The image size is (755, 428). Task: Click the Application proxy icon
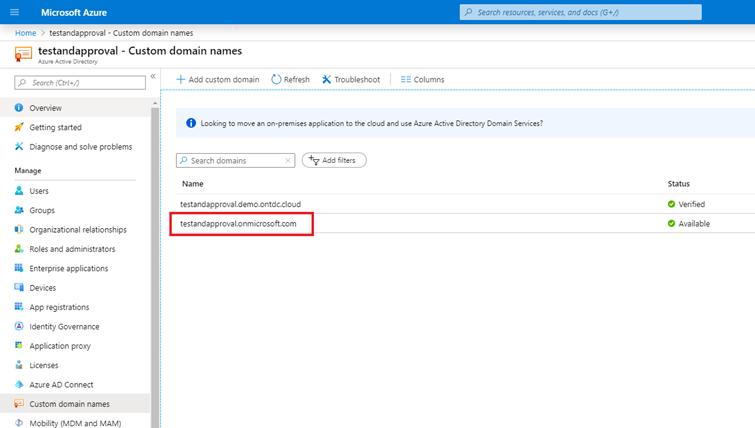point(19,345)
